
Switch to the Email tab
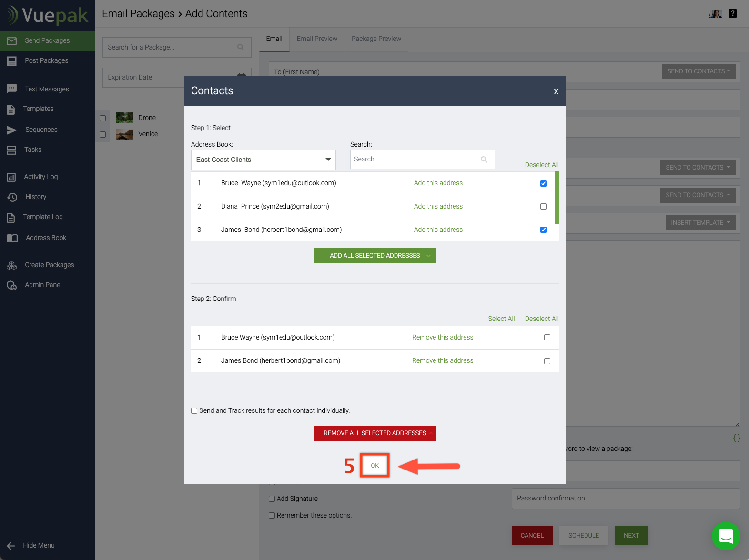pyautogui.click(x=274, y=39)
